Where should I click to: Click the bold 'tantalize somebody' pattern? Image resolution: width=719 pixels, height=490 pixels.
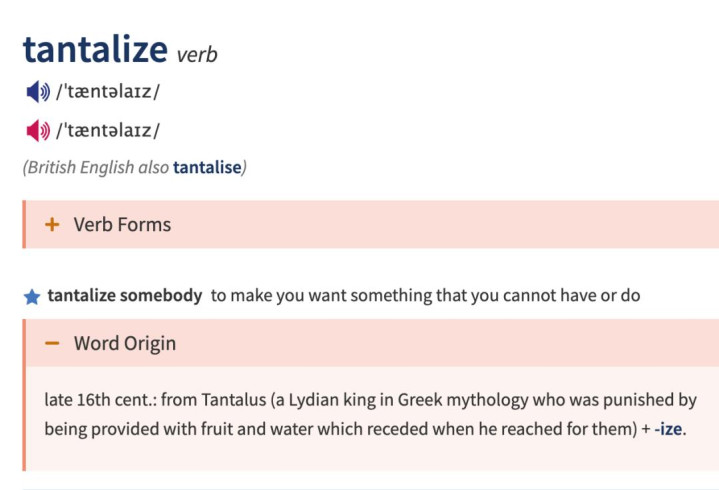pyautogui.click(x=125, y=297)
